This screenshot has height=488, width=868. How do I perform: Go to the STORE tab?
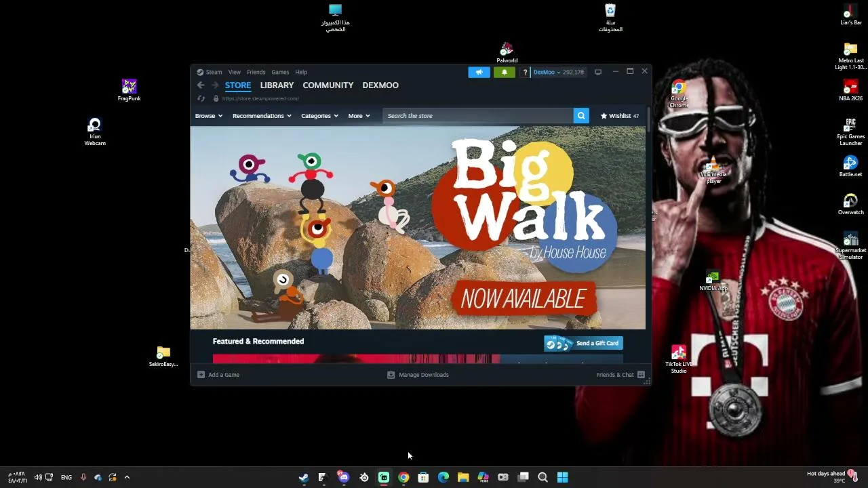(x=238, y=85)
